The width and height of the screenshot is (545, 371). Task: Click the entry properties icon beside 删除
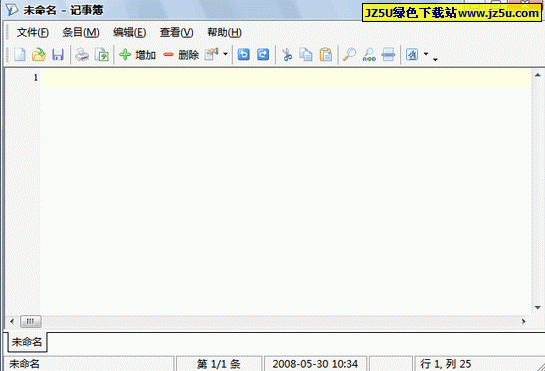click(x=211, y=55)
